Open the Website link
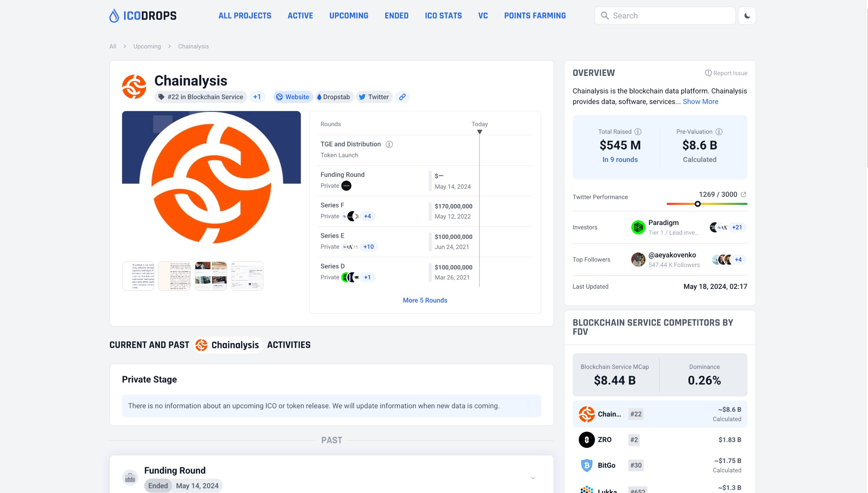The height and width of the screenshot is (493, 868). point(293,97)
